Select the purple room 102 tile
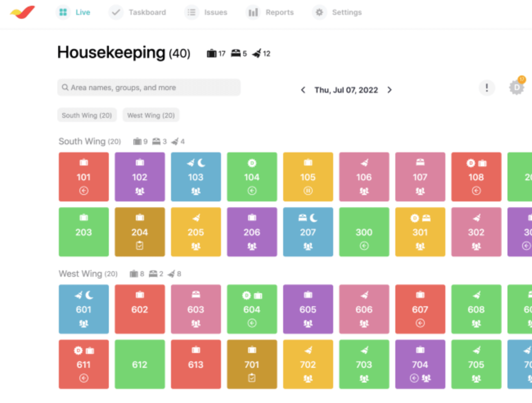This screenshot has height=403, width=532. coord(140,177)
